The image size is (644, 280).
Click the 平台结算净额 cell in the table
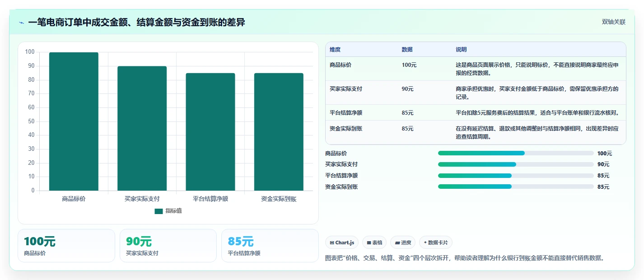click(346, 112)
